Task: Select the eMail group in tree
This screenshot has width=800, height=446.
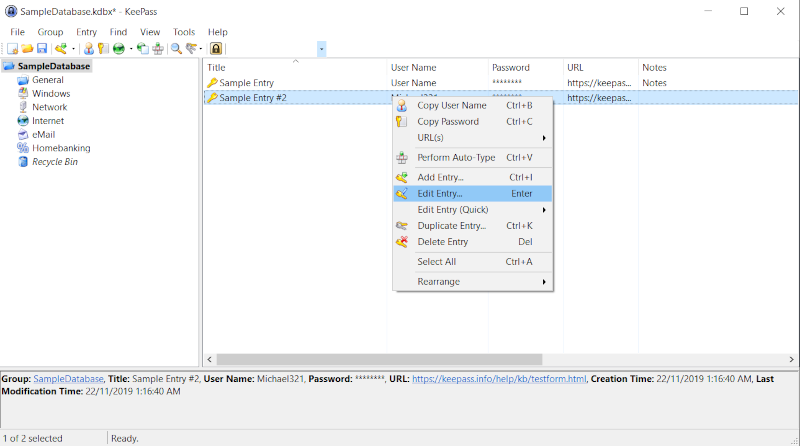Action: click(43, 135)
